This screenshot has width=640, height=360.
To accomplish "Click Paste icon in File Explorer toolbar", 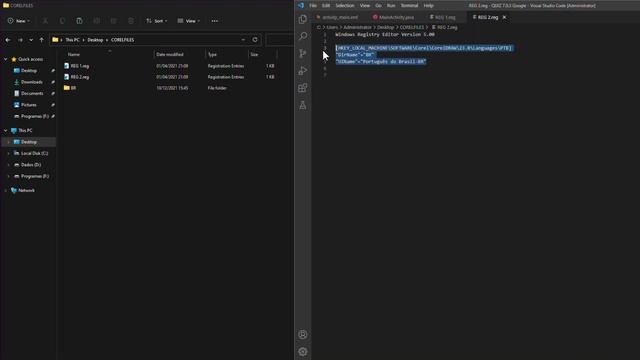I will pos(79,21).
